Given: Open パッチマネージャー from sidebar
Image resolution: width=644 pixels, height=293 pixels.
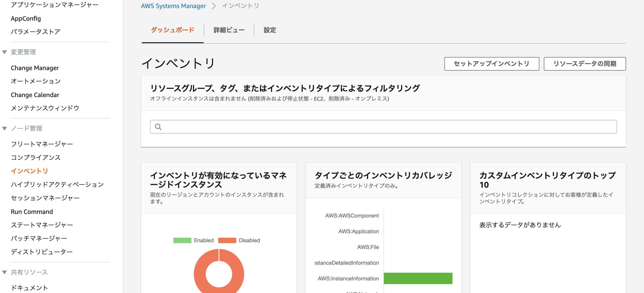Looking at the screenshot, I should [39, 238].
